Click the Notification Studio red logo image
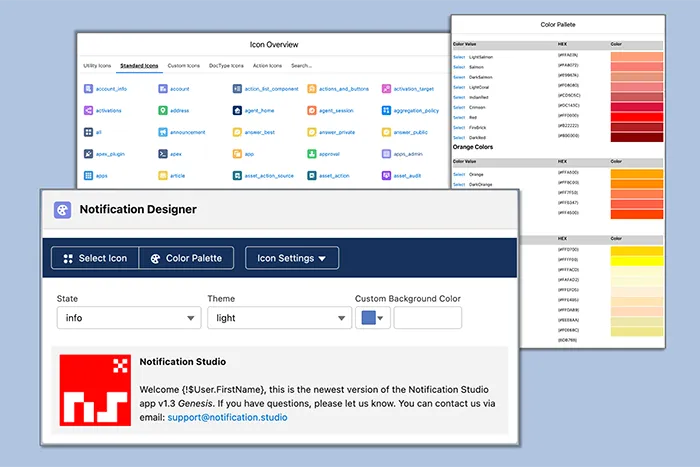The height and width of the screenshot is (467, 700). tap(95, 390)
